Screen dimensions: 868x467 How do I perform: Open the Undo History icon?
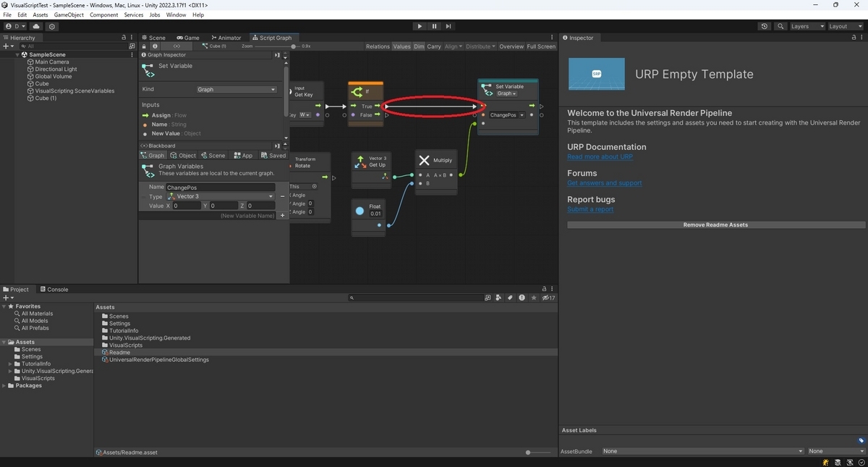(x=765, y=26)
